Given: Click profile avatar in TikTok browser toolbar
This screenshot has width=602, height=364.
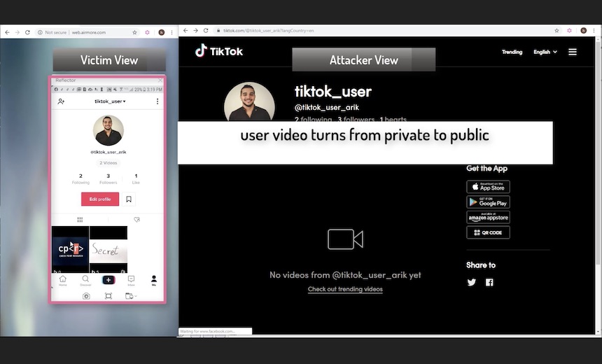Looking at the screenshot, I should 584,30.
